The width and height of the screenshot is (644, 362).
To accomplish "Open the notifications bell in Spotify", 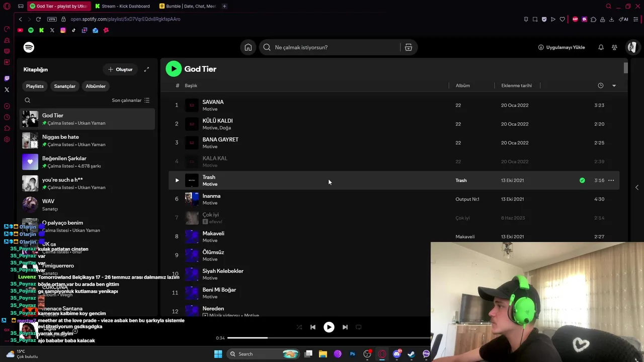I will (x=601, y=47).
